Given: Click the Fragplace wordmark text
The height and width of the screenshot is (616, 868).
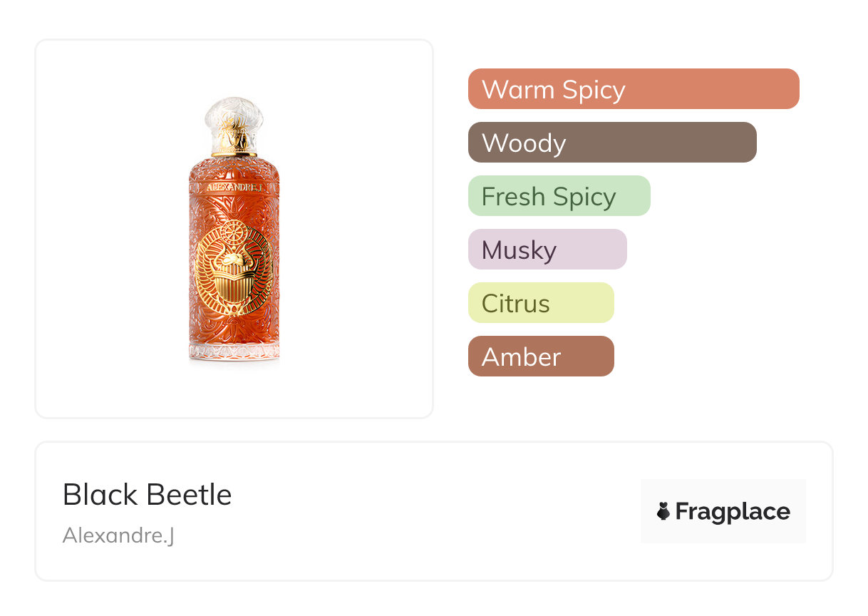Looking at the screenshot, I should (733, 511).
